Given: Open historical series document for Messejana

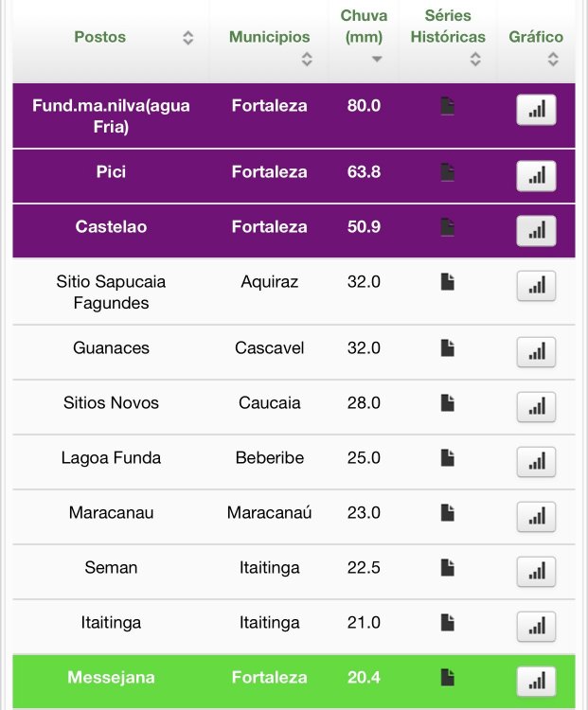Looking at the screenshot, I should pos(448,678).
